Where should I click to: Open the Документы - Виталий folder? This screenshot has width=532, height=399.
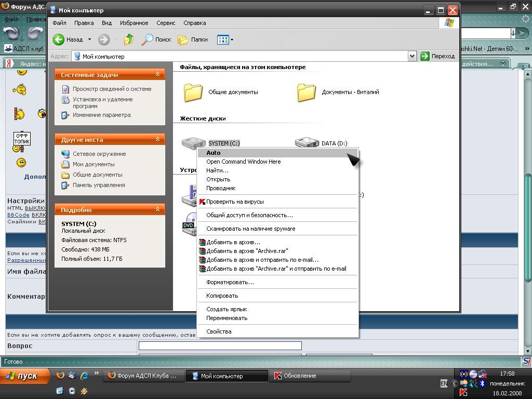[x=307, y=92]
